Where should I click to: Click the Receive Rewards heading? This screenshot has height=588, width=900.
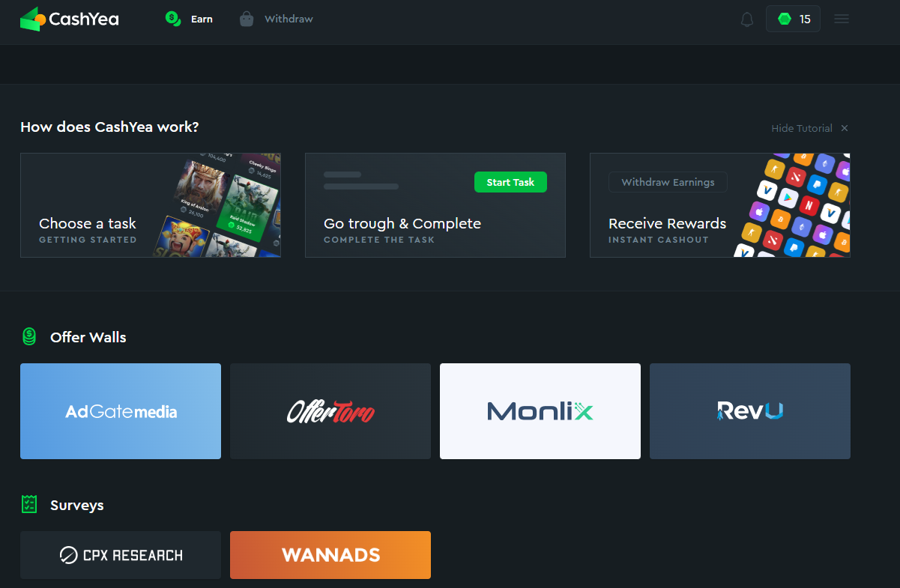(x=667, y=223)
